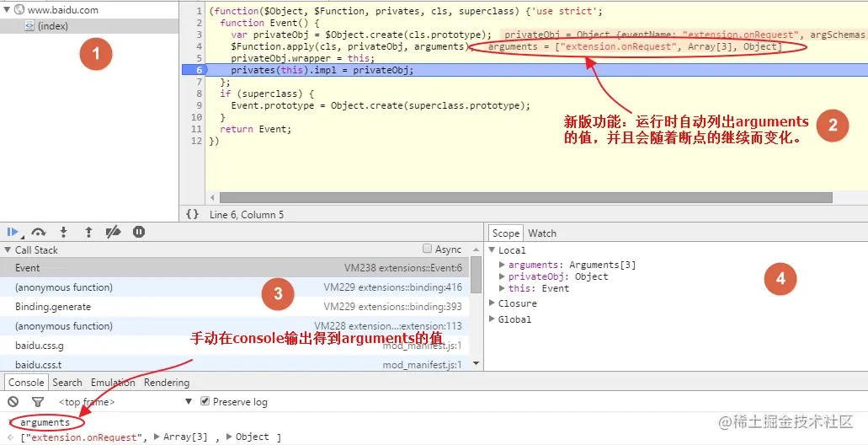Screen dimensions: 868x445
Task: Click the call stack vertical scrollbar thumb
Action: (476, 276)
